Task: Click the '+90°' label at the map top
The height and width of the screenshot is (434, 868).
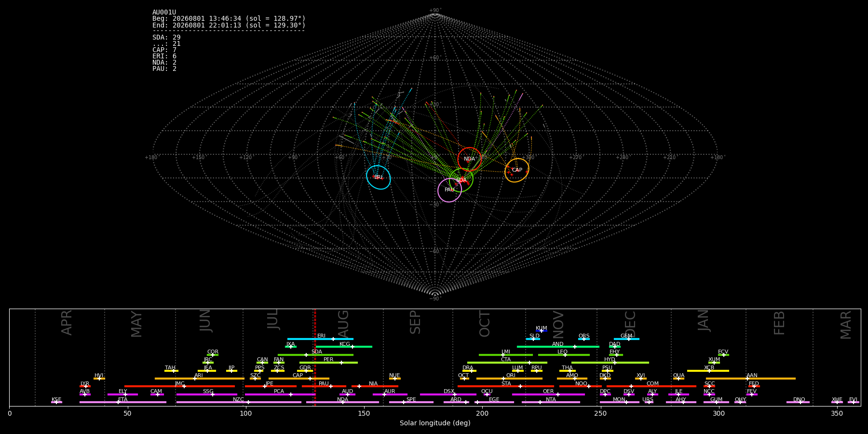Action: [x=435, y=11]
